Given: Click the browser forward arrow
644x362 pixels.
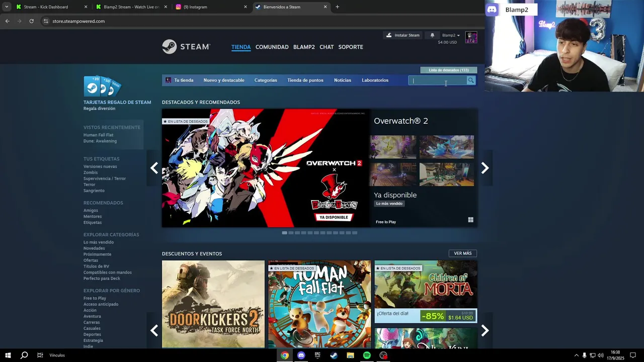Looking at the screenshot, I should click(19, 21).
